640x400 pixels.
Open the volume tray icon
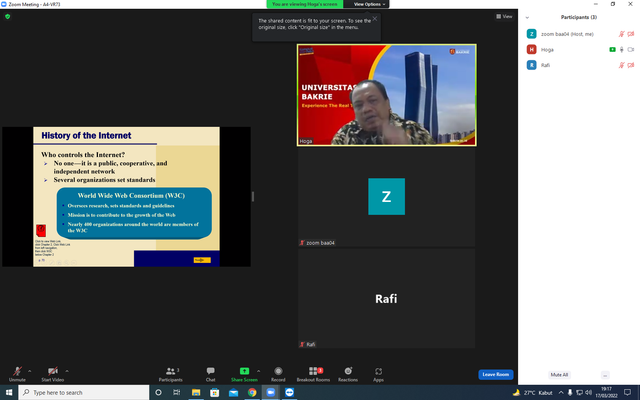click(588, 393)
